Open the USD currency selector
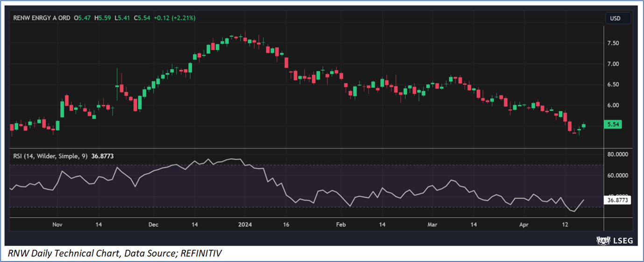The width and height of the screenshot is (644, 262). 615,18
